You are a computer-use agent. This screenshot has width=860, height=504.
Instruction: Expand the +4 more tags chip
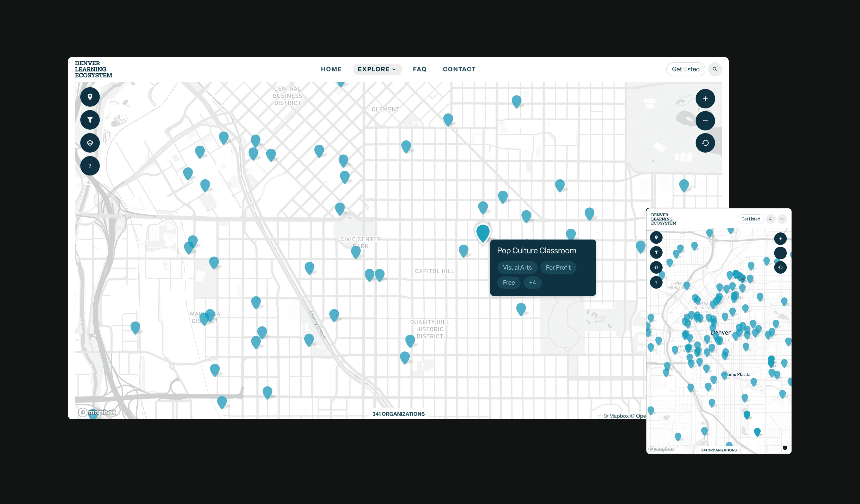point(532,282)
